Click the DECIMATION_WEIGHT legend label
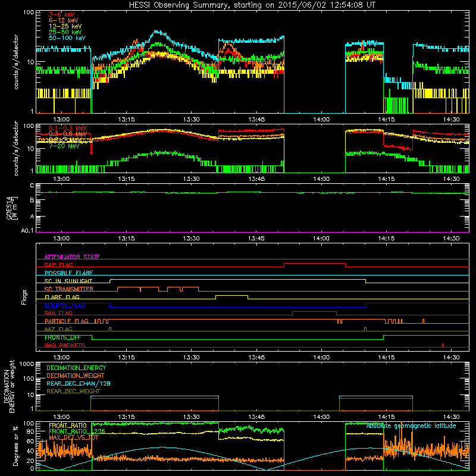The width and height of the screenshot is (476, 476). (76, 375)
